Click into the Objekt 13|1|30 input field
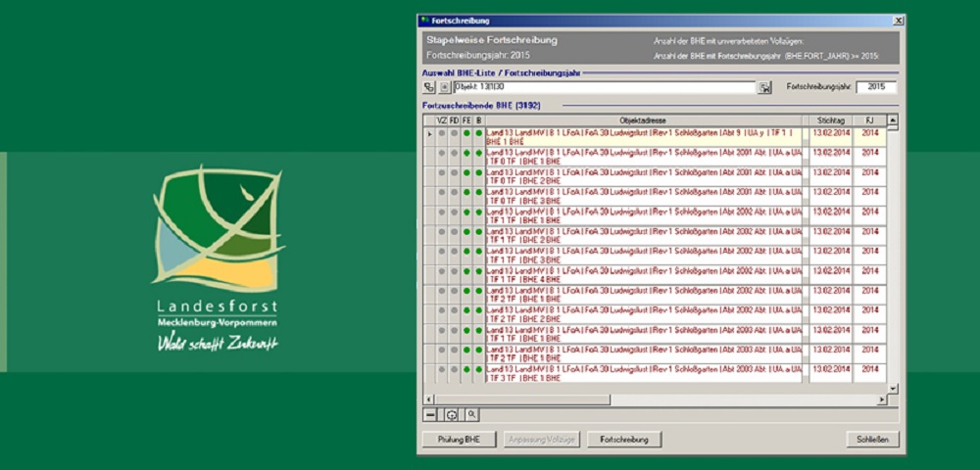Screen dimensions: 980x470 pyautogui.click(x=605, y=87)
